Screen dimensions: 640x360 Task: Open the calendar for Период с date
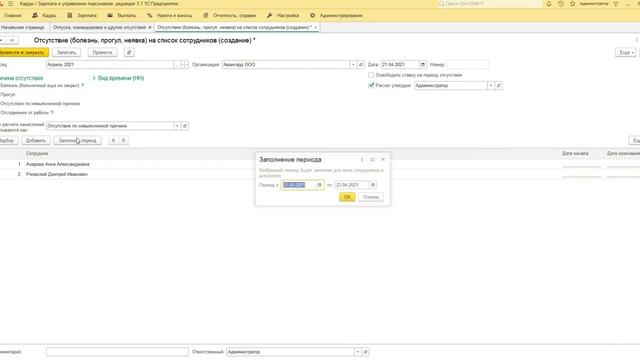(320, 185)
